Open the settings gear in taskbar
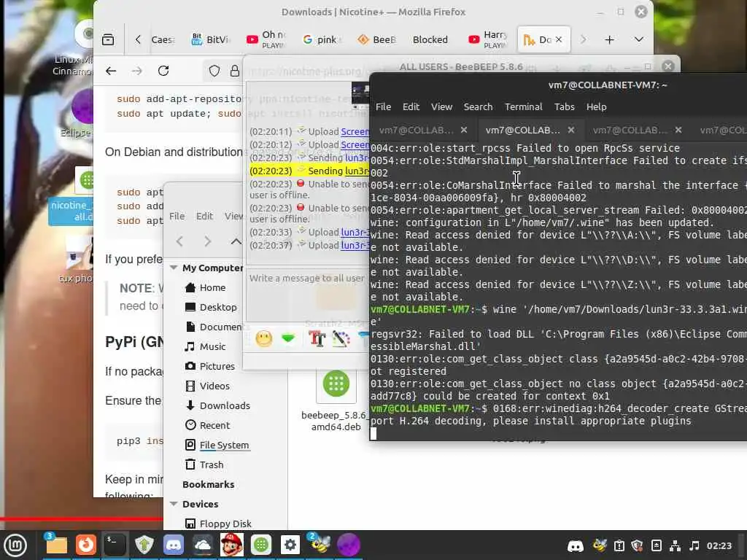747x560 pixels. (290, 545)
